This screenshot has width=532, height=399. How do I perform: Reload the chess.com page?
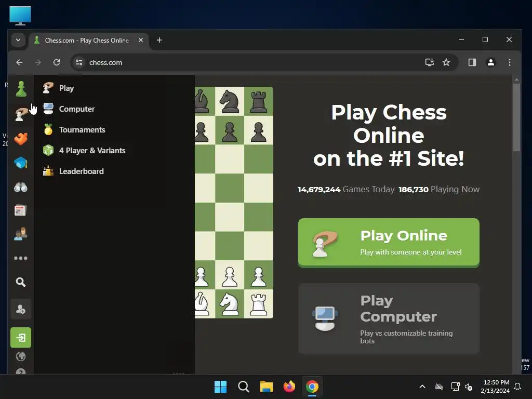click(x=57, y=62)
